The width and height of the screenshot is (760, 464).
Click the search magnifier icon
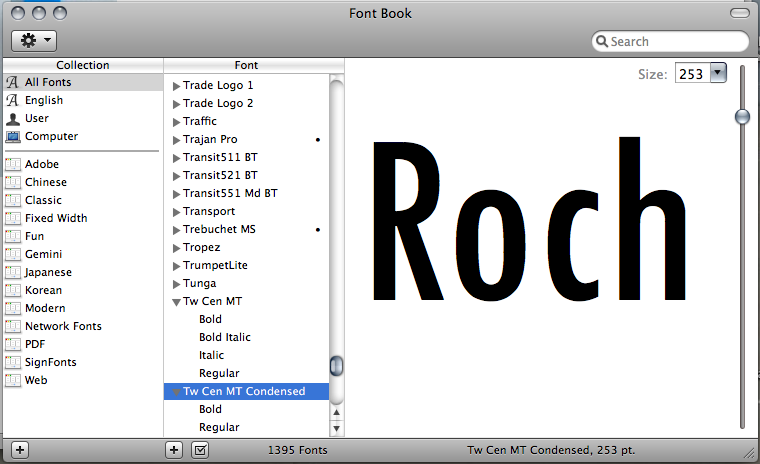pyautogui.click(x=602, y=41)
